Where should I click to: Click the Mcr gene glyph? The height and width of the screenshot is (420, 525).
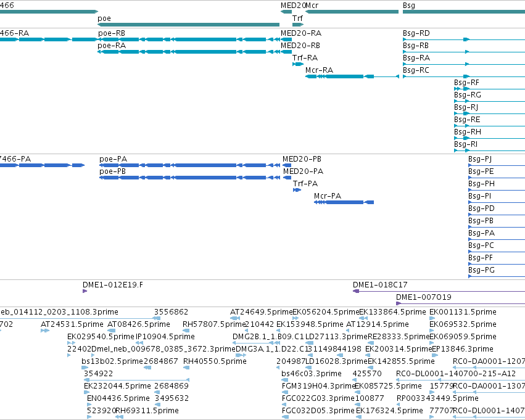[352, 12]
